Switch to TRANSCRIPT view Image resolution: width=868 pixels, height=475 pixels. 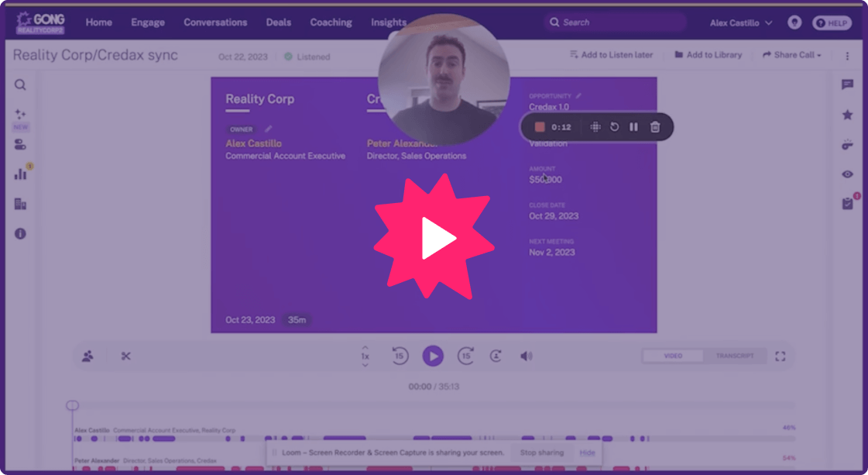(735, 356)
